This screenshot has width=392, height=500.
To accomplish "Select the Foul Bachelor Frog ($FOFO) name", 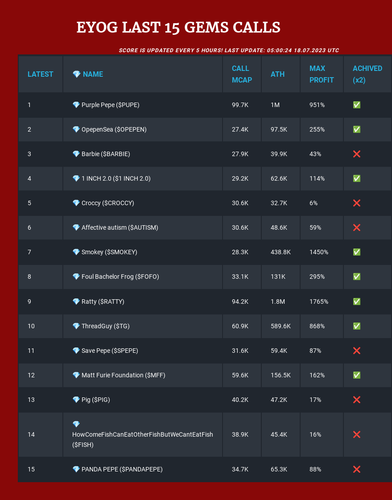I will 120,276.
